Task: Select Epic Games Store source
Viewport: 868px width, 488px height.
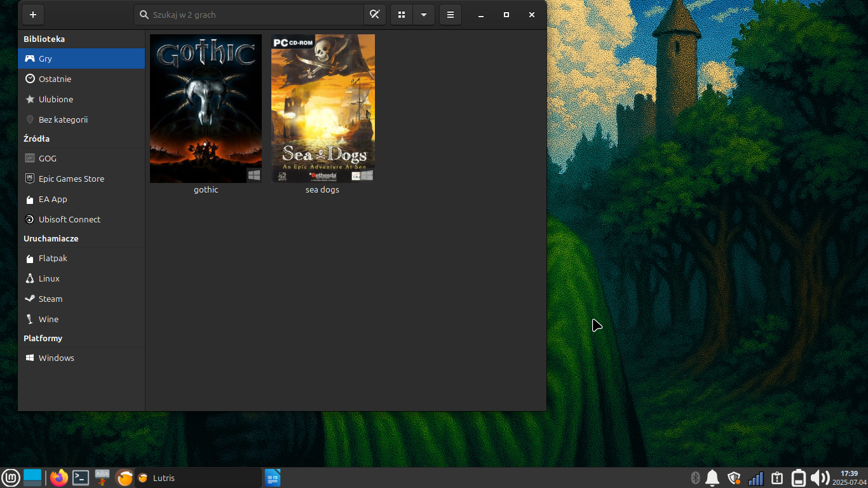Action: (x=81, y=179)
